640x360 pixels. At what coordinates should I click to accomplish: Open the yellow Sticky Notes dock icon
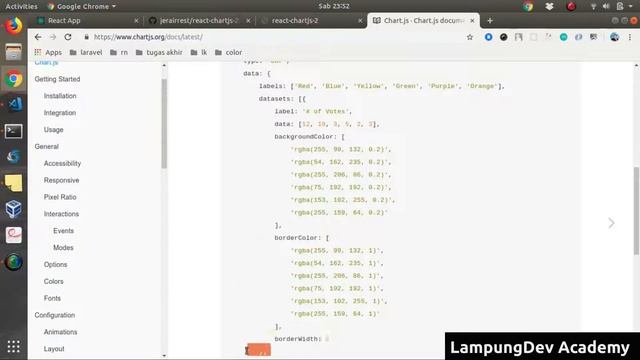pyautogui.click(x=13, y=183)
